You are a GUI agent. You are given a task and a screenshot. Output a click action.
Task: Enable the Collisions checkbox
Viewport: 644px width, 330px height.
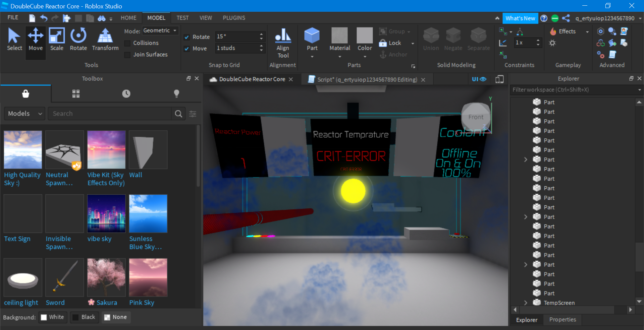tap(127, 43)
